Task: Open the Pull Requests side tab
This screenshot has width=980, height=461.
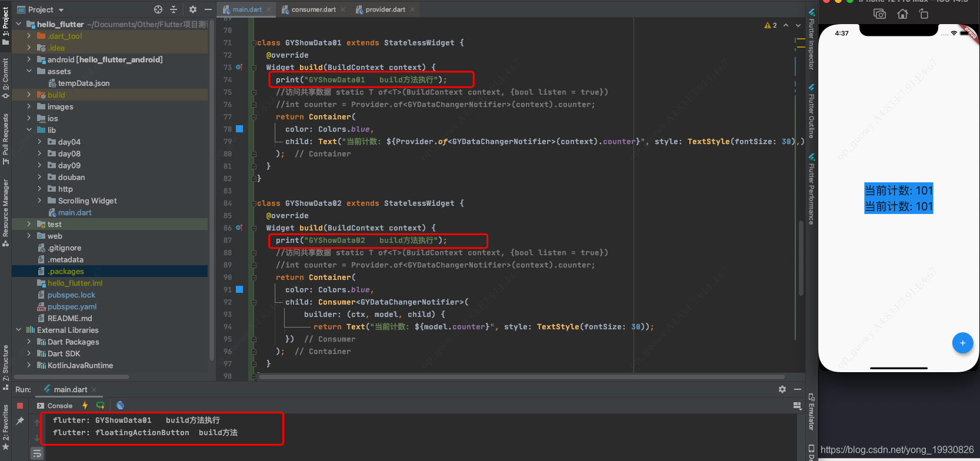Action: coord(5,139)
